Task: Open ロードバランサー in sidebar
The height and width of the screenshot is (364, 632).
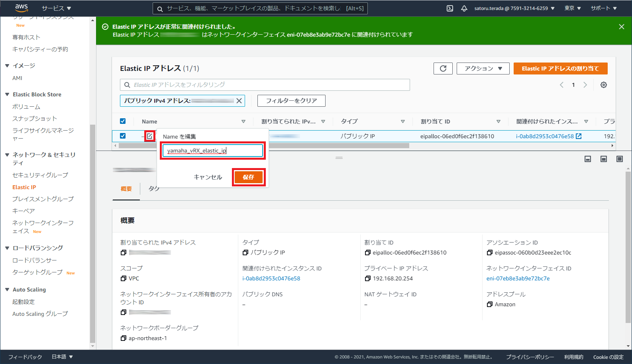Action: pyautogui.click(x=35, y=260)
